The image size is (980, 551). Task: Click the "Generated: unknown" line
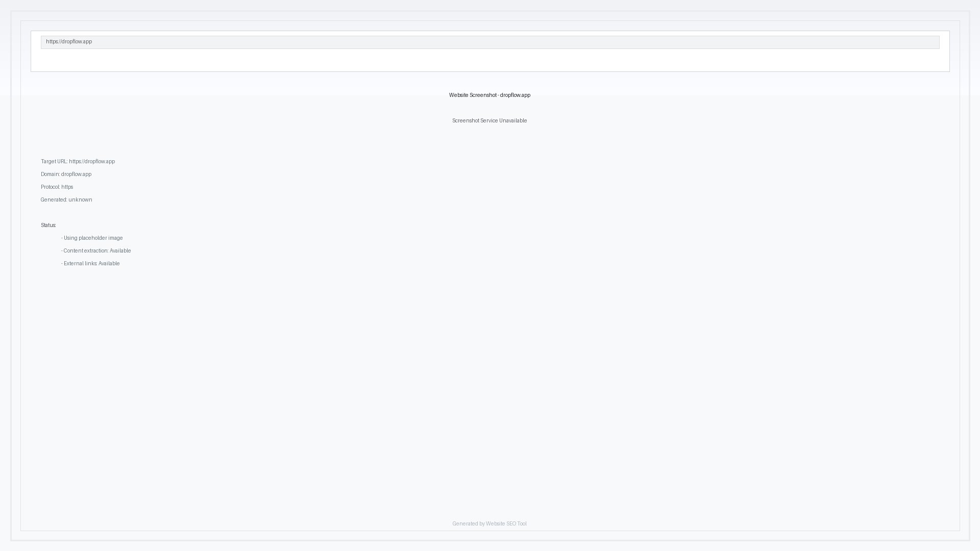[66, 199]
